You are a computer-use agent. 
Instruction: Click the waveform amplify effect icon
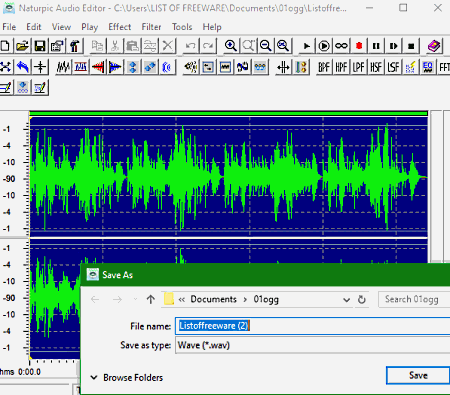[63, 67]
